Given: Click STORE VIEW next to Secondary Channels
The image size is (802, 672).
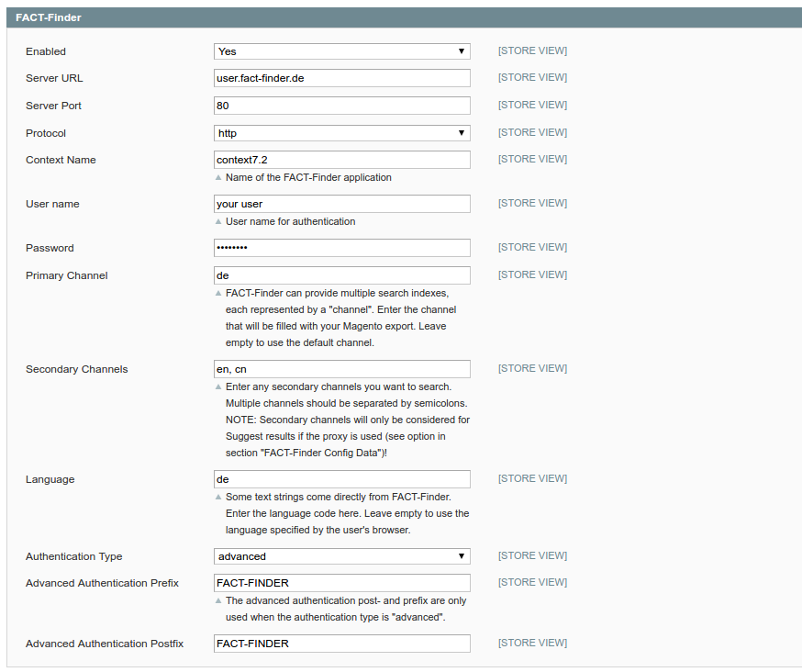Looking at the screenshot, I should pyautogui.click(x=532, y=367).
